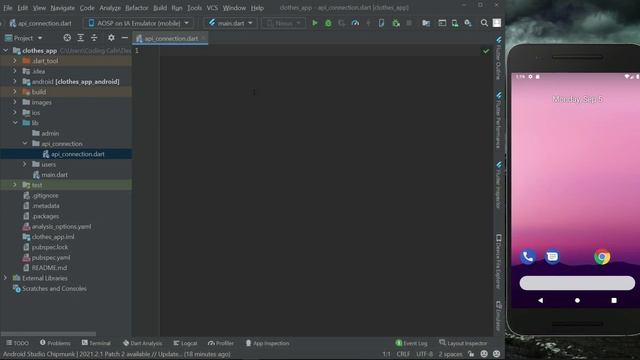
Task: Open the File menu
Action: [x=8, y=8]
